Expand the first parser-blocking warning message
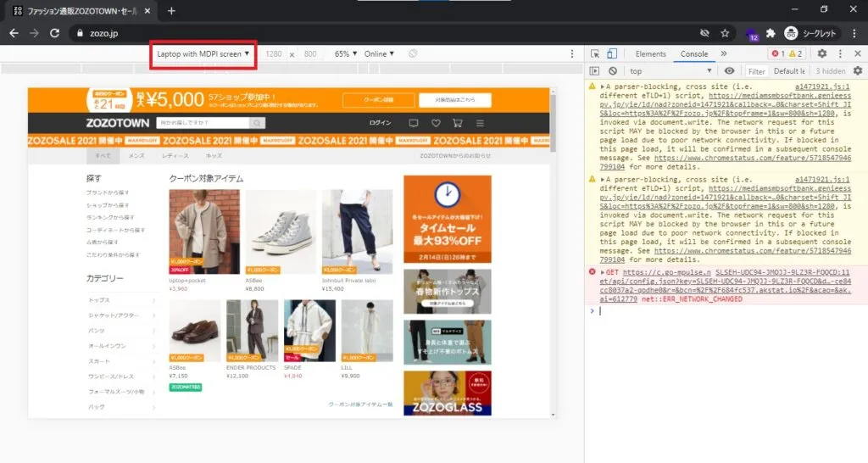The image size is (868, 463). click(603, 87)
